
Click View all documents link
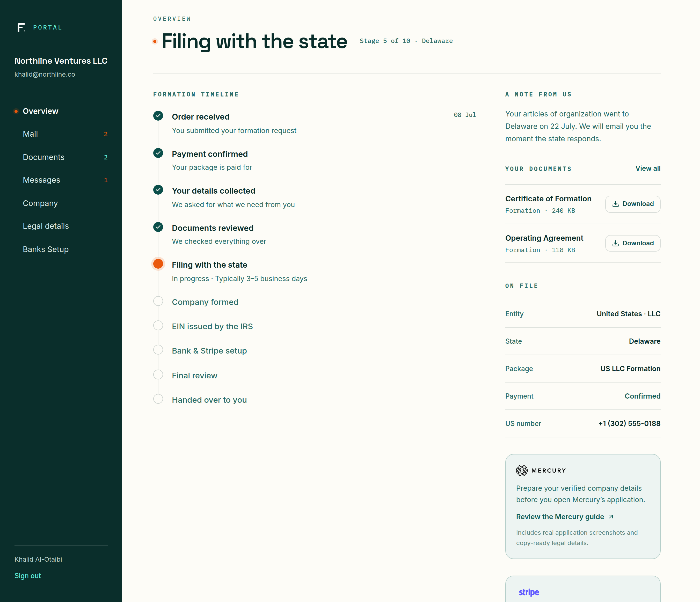(x=648, y=168)
